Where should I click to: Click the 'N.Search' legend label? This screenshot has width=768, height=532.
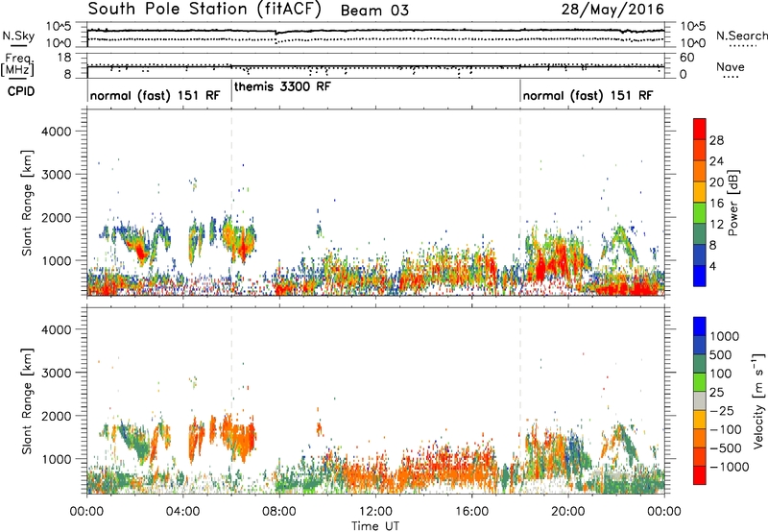click(x=742, y=36)
